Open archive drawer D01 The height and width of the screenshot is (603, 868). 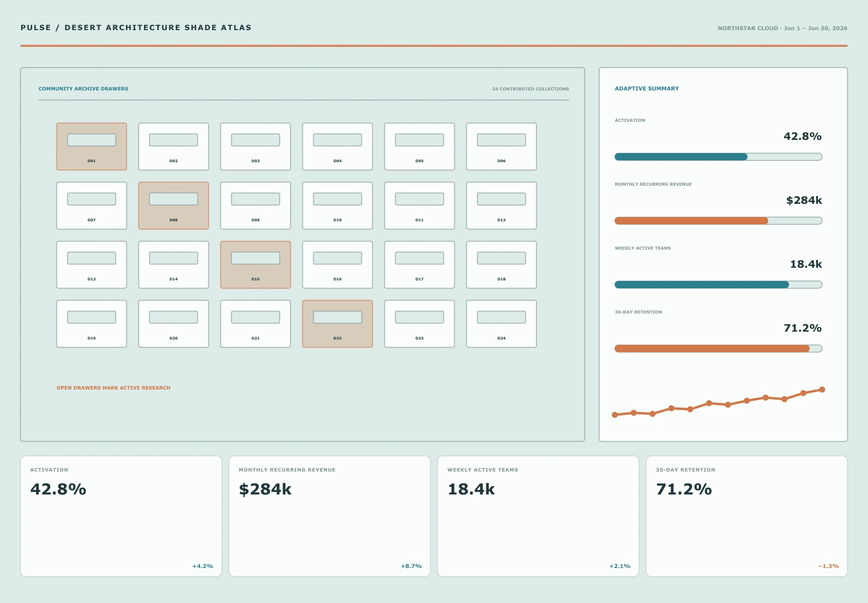(92, 147)
